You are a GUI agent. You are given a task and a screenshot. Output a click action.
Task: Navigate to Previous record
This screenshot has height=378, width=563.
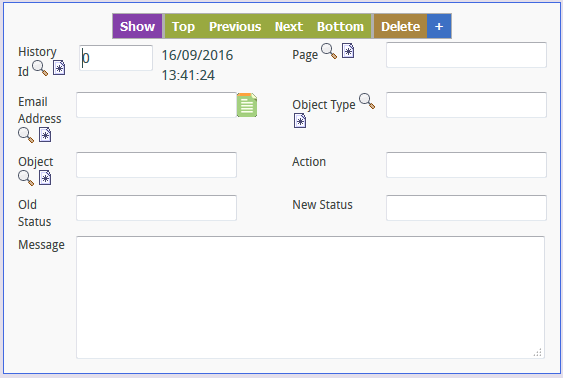pyautogui.click(x=235, y=26)
